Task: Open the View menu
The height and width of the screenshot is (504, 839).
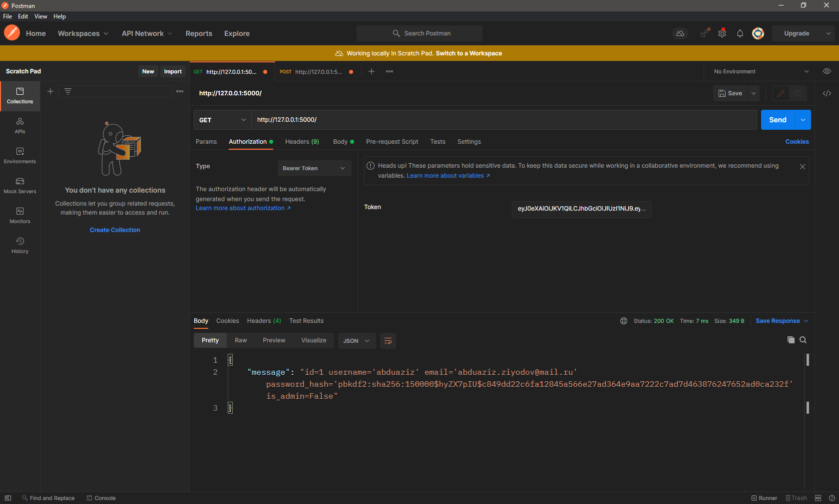Action: [x=40, y=16]
